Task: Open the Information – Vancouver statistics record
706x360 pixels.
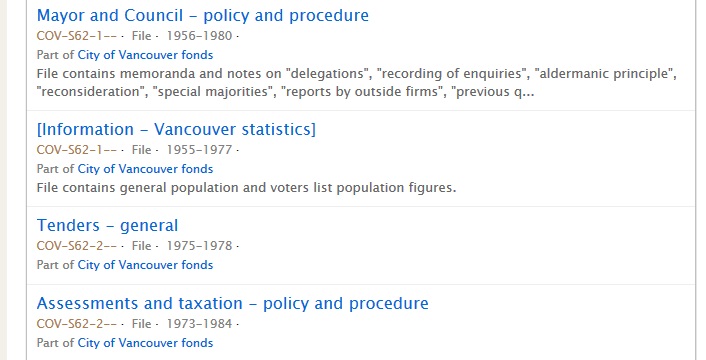Action: 176,130
